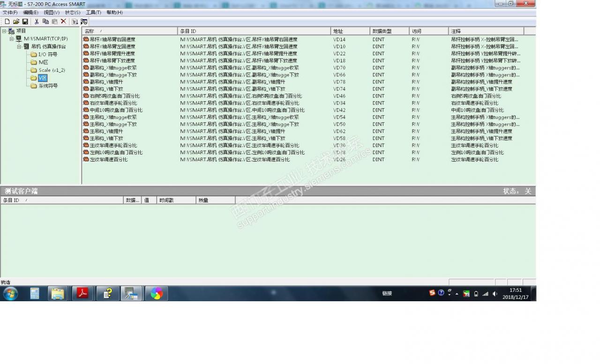Click the taskbar clock showing 17:51
600x364 pixels.
[515, 294]
